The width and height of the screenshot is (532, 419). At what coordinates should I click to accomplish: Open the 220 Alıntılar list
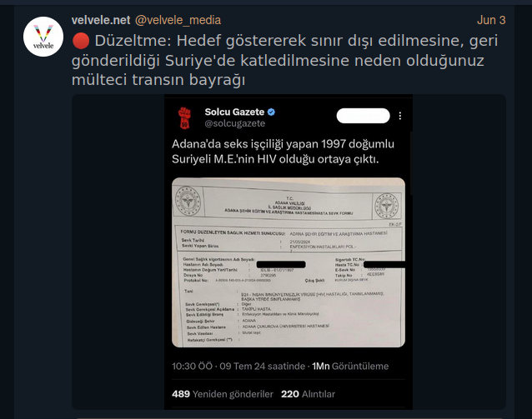click(308, 394)
